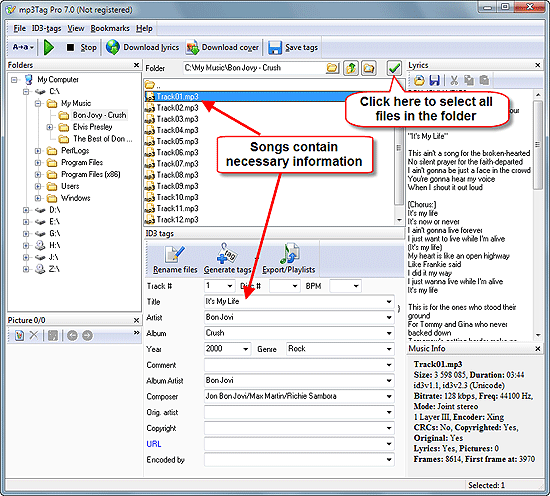Click the blue URL label link
Viewport: 550px width, 496px height.
click(154, 444)
